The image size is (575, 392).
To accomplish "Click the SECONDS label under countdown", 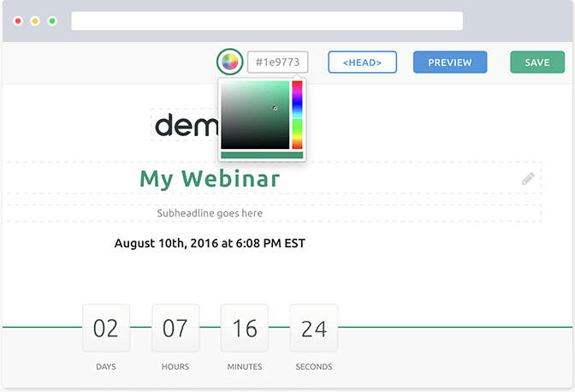I will click(314, 366).
